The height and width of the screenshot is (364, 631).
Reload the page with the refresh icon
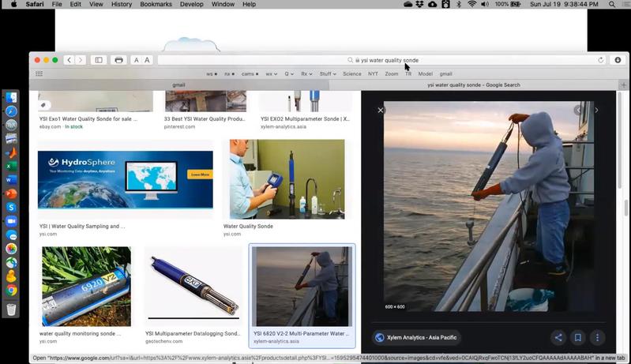click(601, 60)
